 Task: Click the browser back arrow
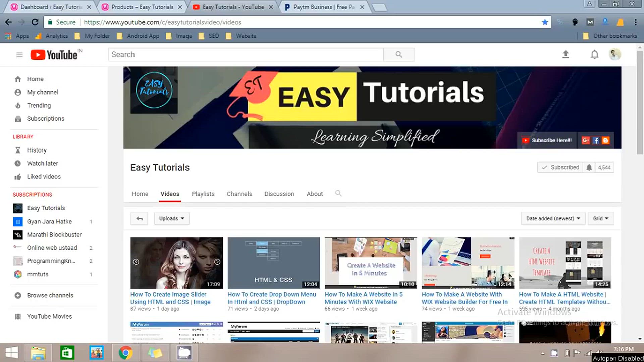(8, 22)
